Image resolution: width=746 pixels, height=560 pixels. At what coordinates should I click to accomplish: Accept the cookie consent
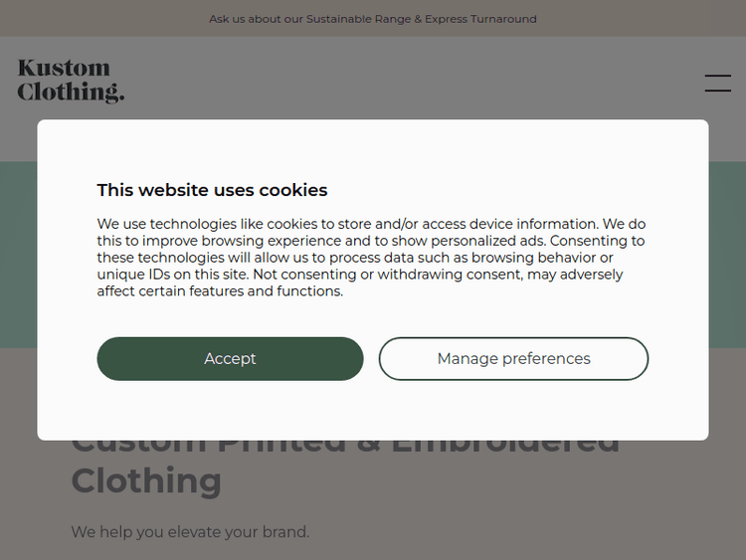click(x=230, y=359)
